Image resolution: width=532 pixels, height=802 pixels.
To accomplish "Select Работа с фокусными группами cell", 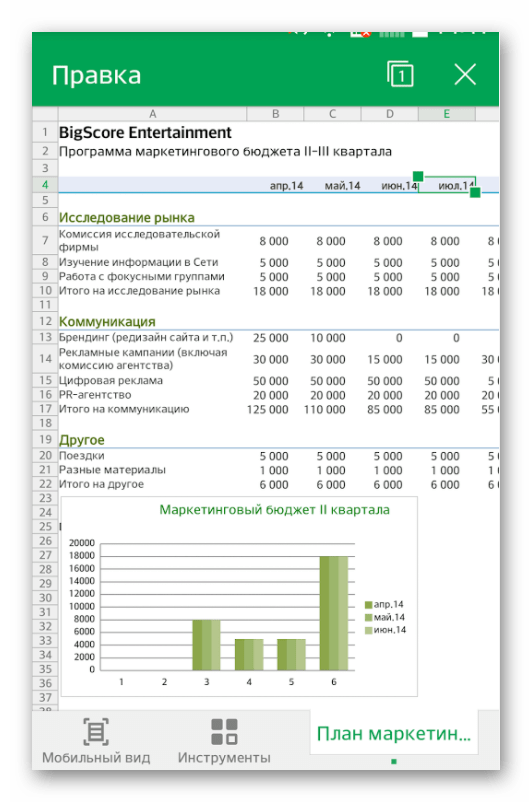I will point(142,276).
